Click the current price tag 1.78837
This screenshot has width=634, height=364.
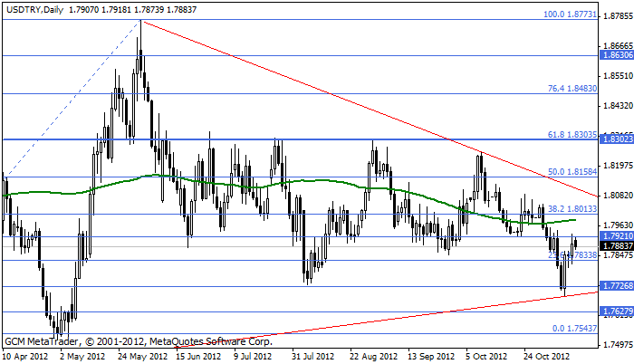617,246
